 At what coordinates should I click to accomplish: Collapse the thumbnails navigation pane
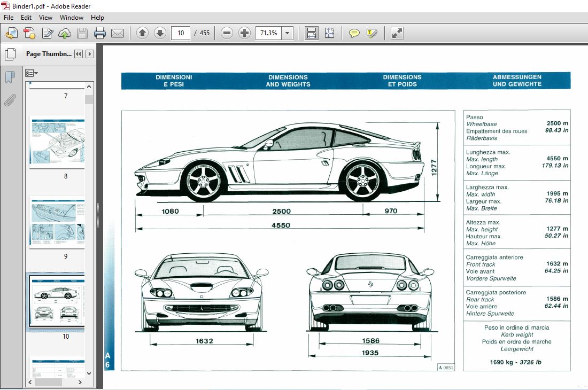point(79,54)
